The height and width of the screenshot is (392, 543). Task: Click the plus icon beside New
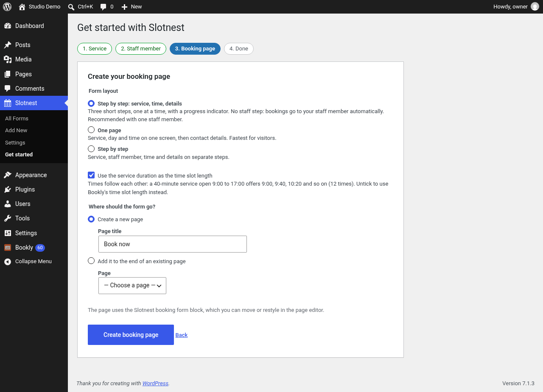coord(124,7)
